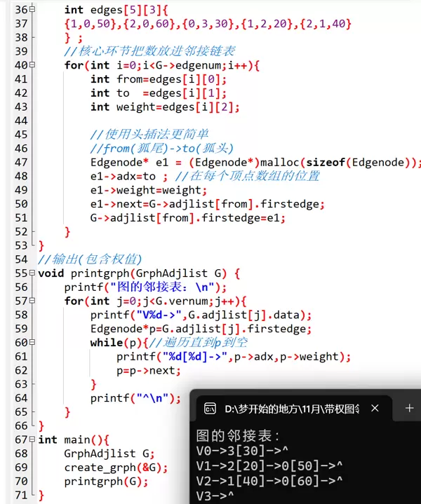Click line number 54 in the gutter
Image resolution: width=421 pixels, height=504 pixels.
point(21,259)
